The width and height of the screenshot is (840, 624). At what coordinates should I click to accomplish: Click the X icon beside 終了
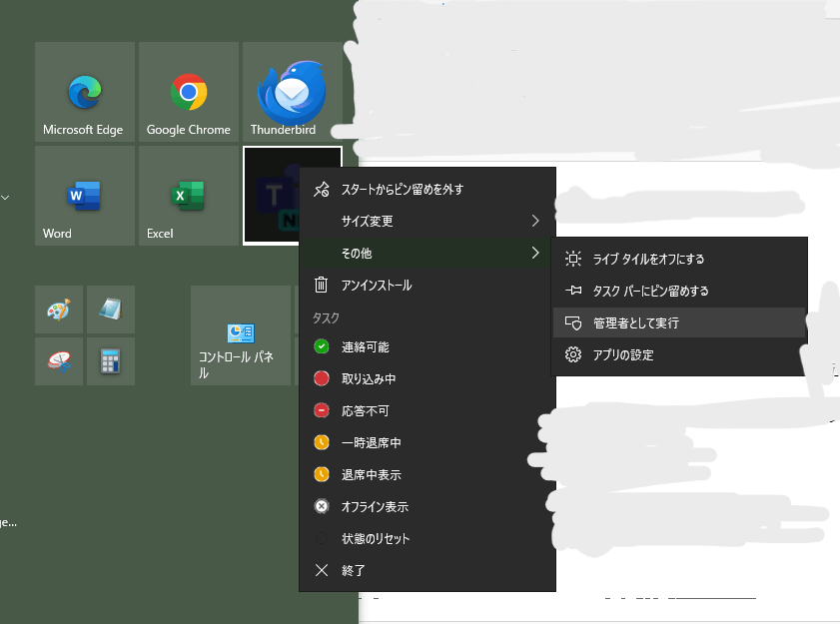(322, 570)
